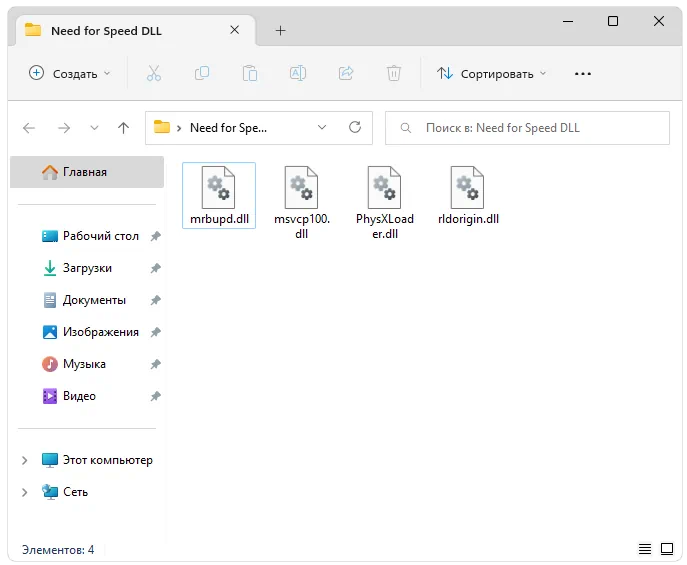This screenshot has width=687, height=565.
Task: Select Сеть in sidebar
Action: (65, 492)
